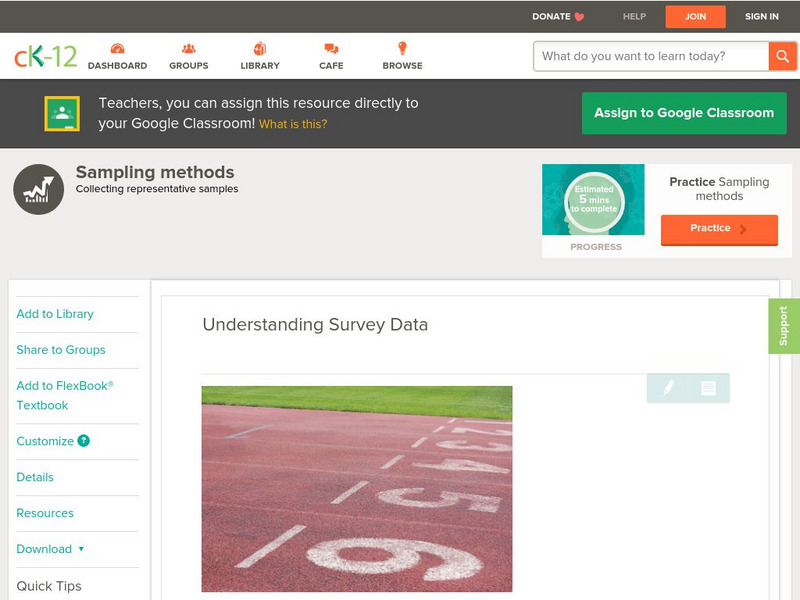This screenshot has width=800, height=600.
Task: Click the CK-12 logo
Action: pyautogui.click(x=45, y=56)
